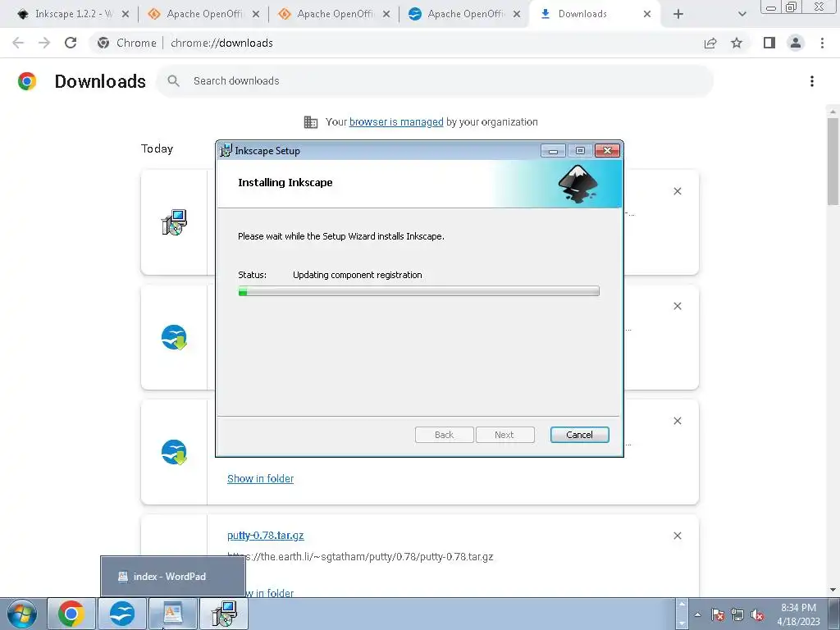This screenshot has height=630, width=840.
Task: Show hidden system tray icons
Action: 697,614
